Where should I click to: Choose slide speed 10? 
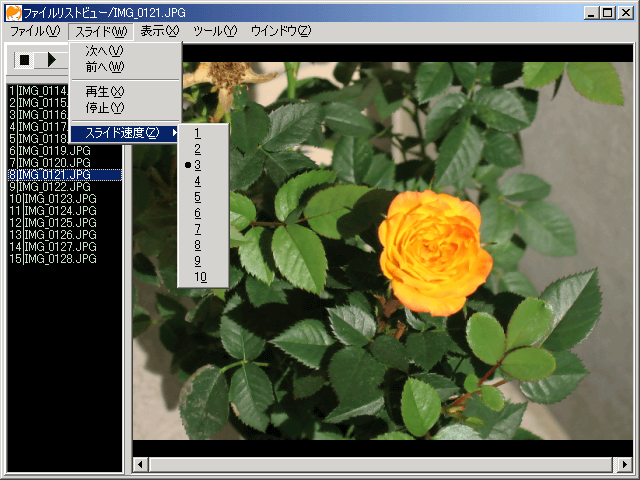tap(201, 276)
